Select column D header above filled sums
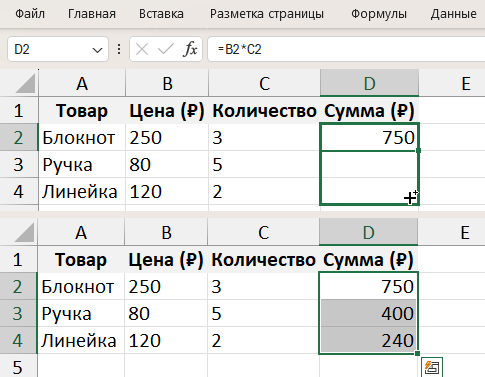 coord(368,232)
